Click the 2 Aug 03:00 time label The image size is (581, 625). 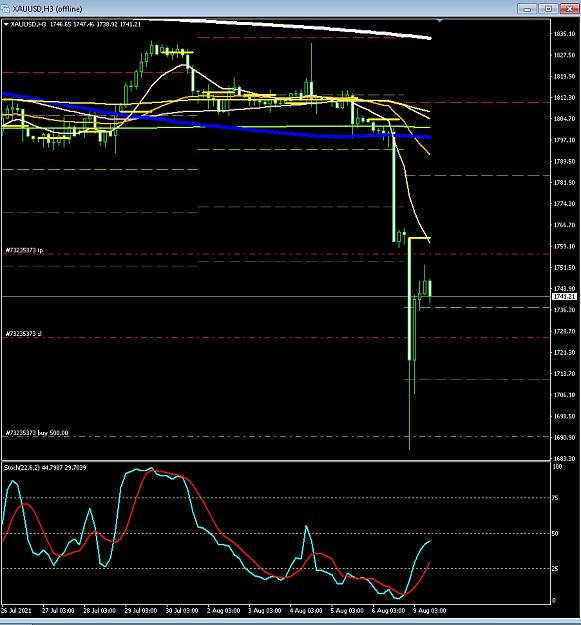224,611
